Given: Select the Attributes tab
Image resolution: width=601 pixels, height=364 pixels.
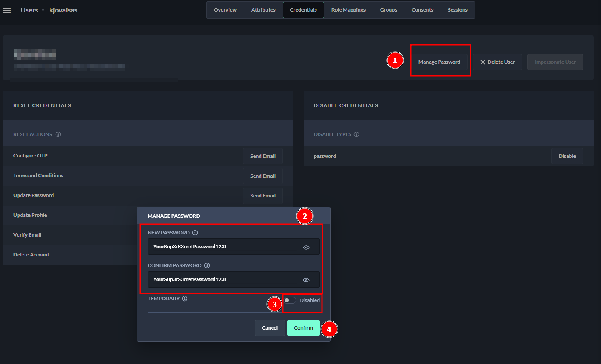Looking at the screenshot, I should tap(263, 10).
